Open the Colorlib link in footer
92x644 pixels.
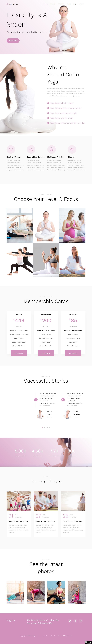[x=70, y=636]
